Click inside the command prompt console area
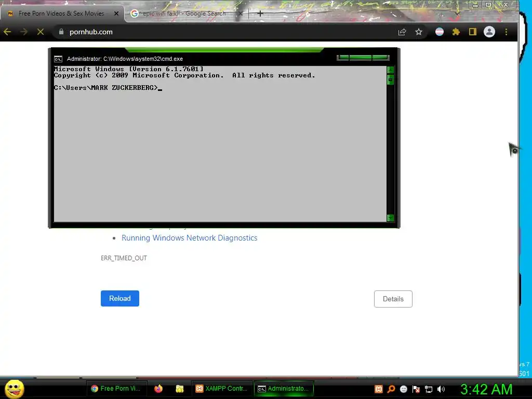This screenshot has height=399, width=532. click(220, 144)
